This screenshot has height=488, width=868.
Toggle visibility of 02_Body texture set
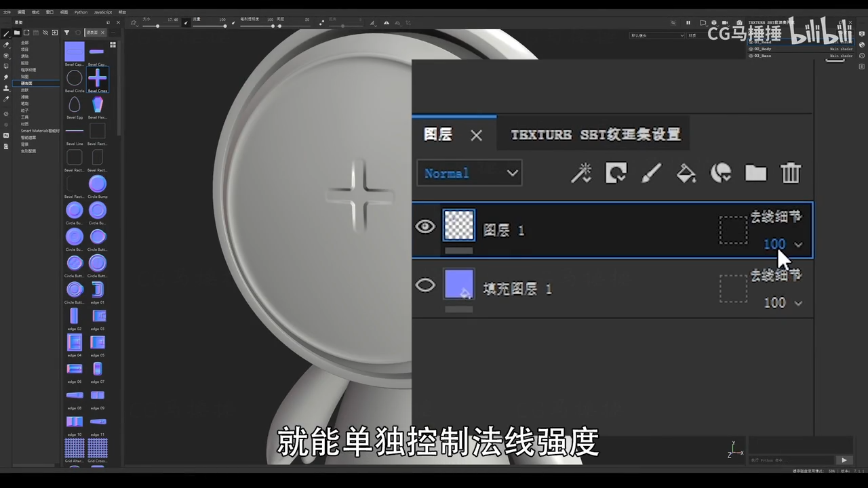click(751, 49)
